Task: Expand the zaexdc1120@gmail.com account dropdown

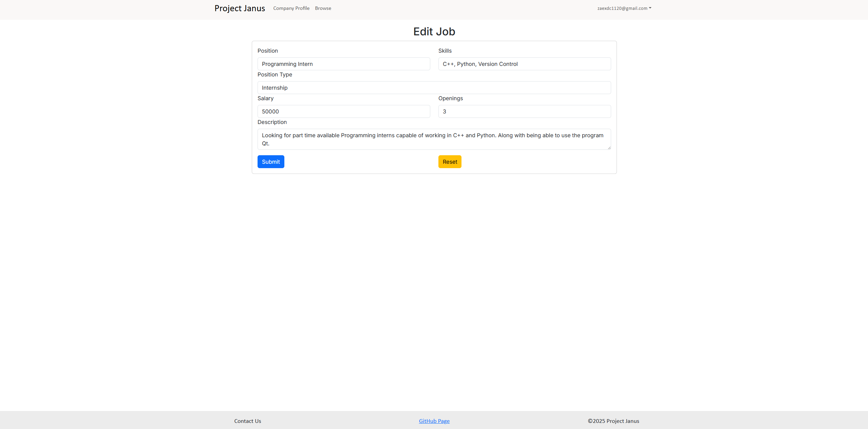Action: (x=622, y=8)
